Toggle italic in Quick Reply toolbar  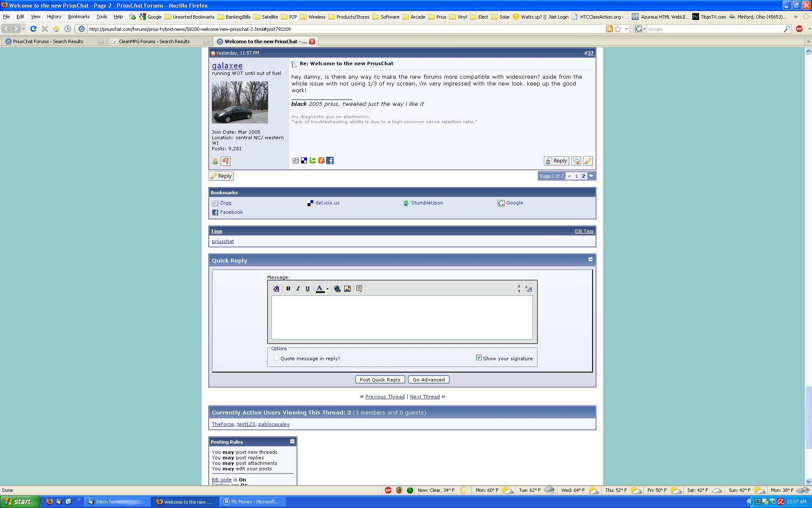pyautogui.click(x=298, y=289)
